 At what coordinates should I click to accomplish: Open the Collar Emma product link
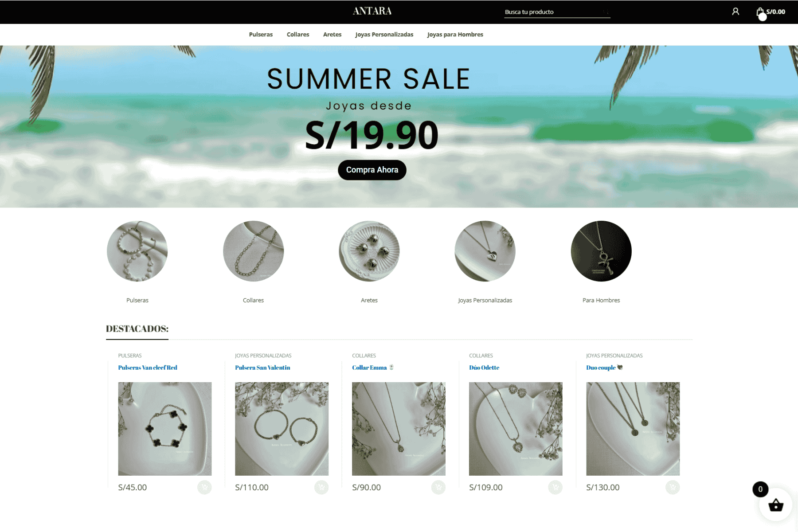tap(369, 368)
